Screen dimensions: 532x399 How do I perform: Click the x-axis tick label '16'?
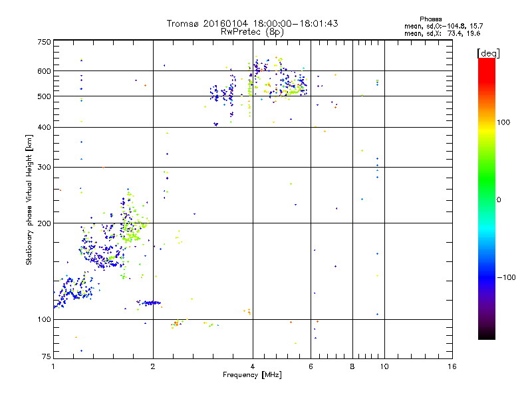click(452, 366)
